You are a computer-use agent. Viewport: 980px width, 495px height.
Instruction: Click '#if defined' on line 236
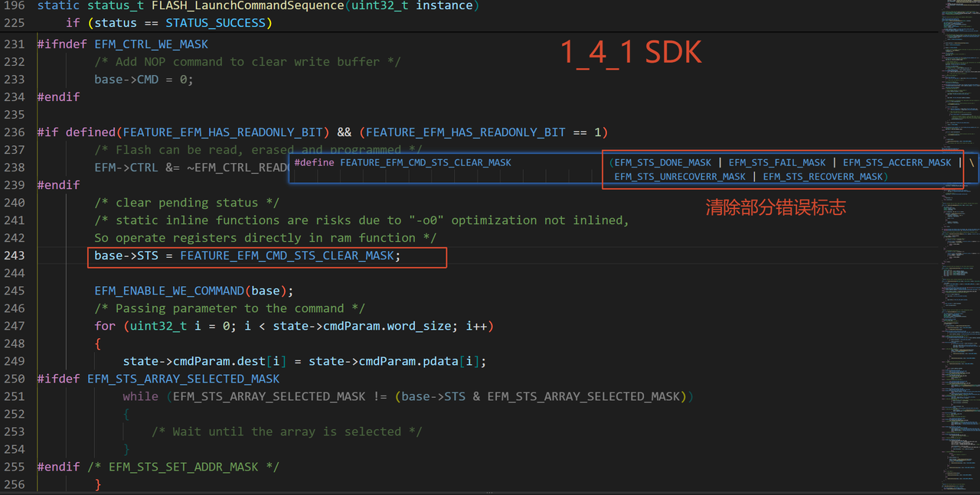tap(76, 132)
